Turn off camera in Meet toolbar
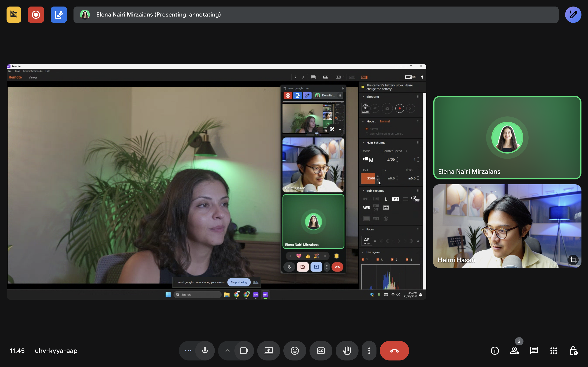Screen dimensions: 588x367 pos(244,350)
